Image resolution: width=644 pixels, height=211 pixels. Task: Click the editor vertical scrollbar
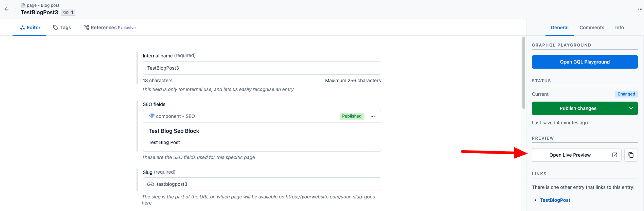tap(523, 73)
